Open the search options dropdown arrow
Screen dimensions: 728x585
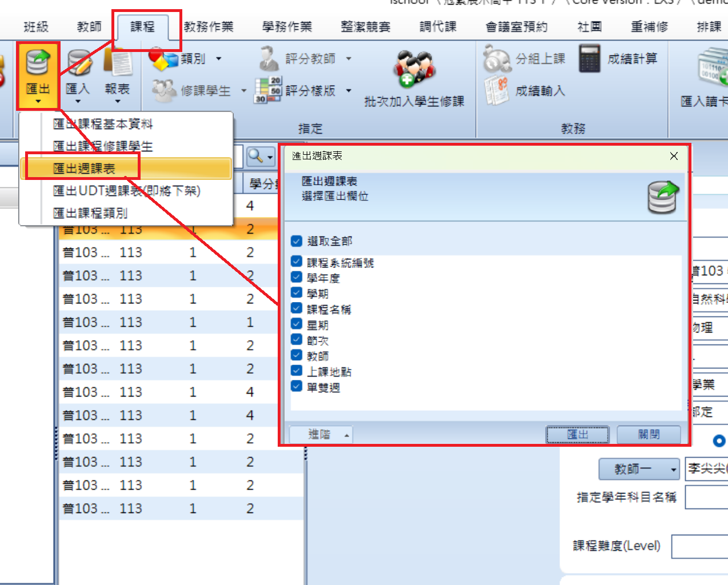click(x=270, y=157)
